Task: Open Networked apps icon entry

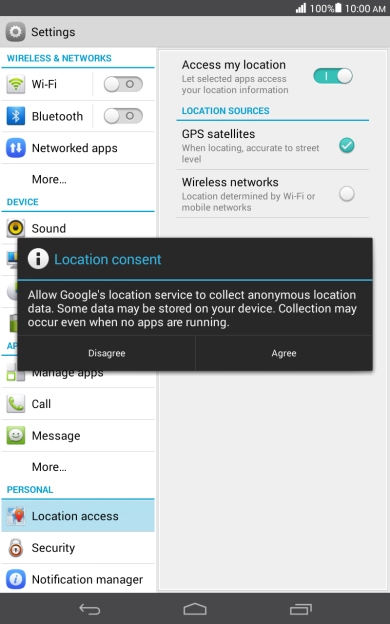Action: [16, 148]
